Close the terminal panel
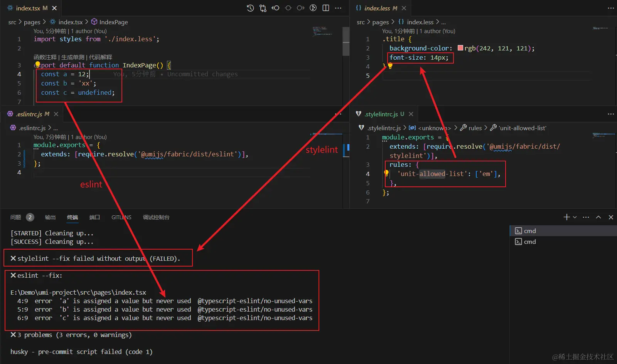The image size is (617, 364). click(x=611, y=217)
